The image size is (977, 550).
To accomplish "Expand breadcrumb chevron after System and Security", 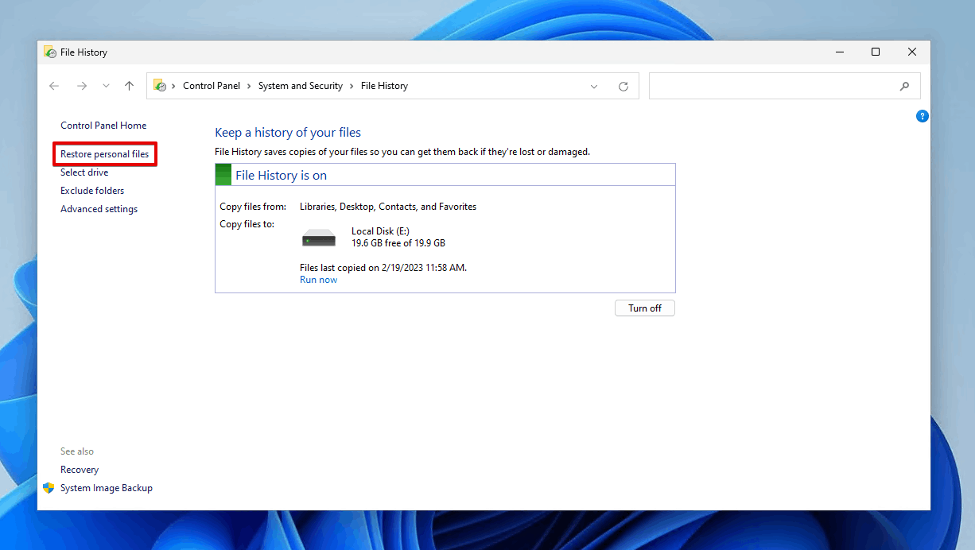I will pos(351,86).
